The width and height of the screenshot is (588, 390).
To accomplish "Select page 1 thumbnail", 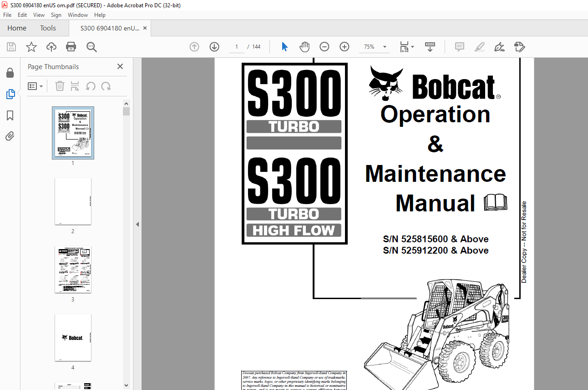I will [x=73, y=133].
